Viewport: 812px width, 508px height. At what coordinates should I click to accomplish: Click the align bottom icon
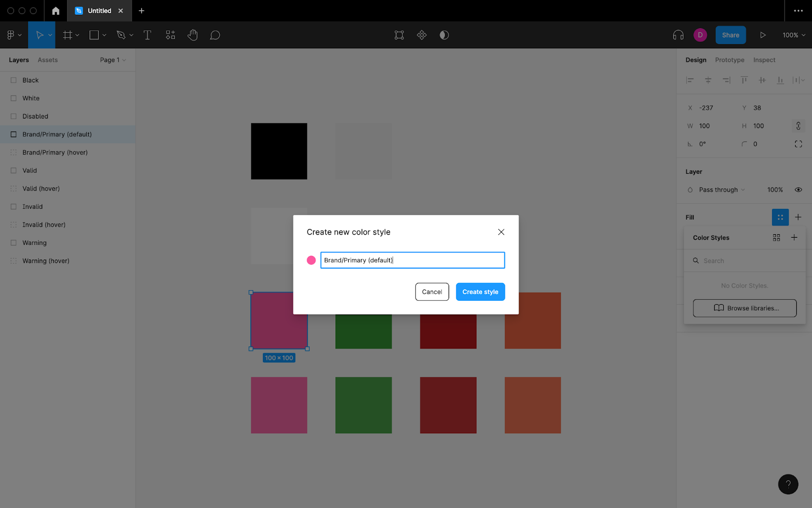pos(781,80)
